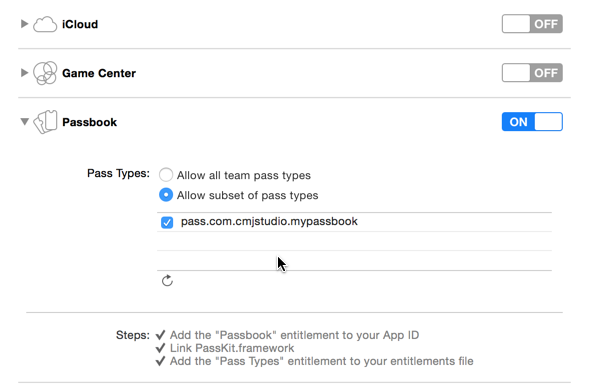Expand the iCloud section
This screenshot has height=387, width=589.
coord(24,24)
